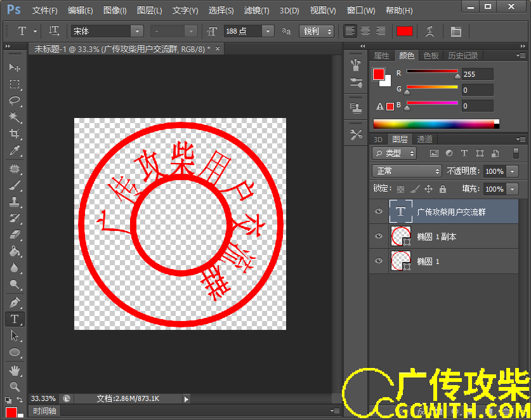Align text left
This screenshot has height=420, width=531.
pos(350,31)
